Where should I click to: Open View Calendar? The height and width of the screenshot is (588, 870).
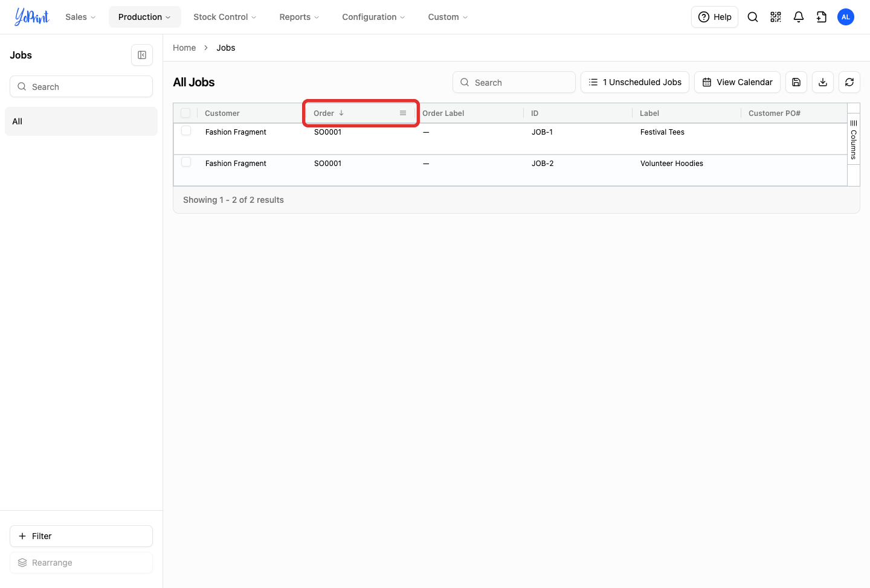pos(737,82)
